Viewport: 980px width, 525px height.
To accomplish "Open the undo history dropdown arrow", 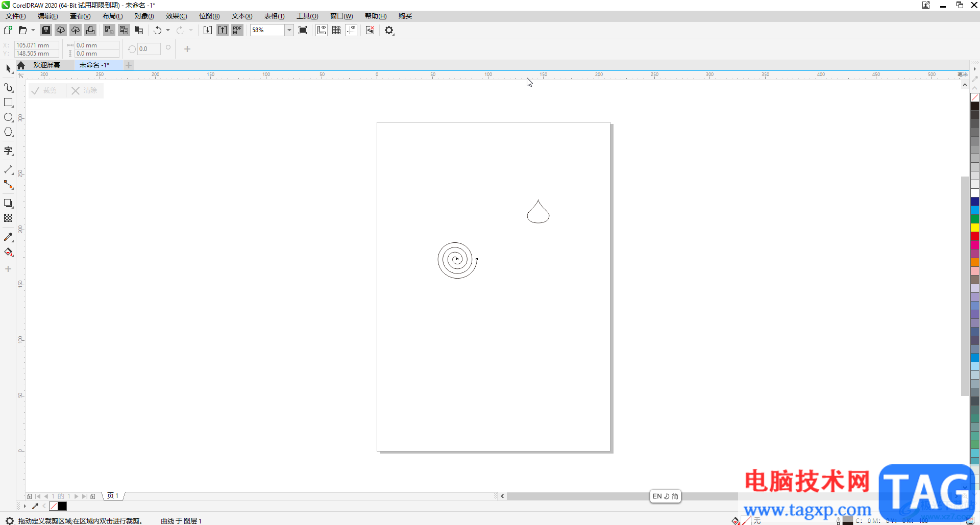I will 168,30.
